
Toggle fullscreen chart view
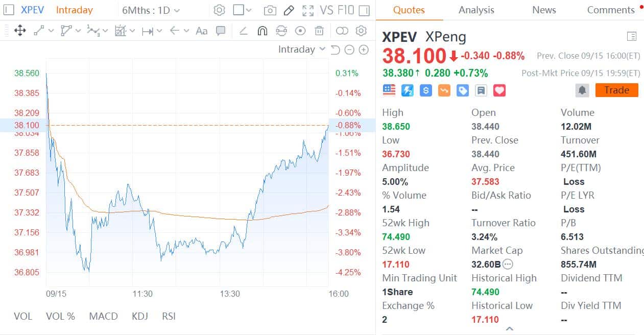(307, 10)
